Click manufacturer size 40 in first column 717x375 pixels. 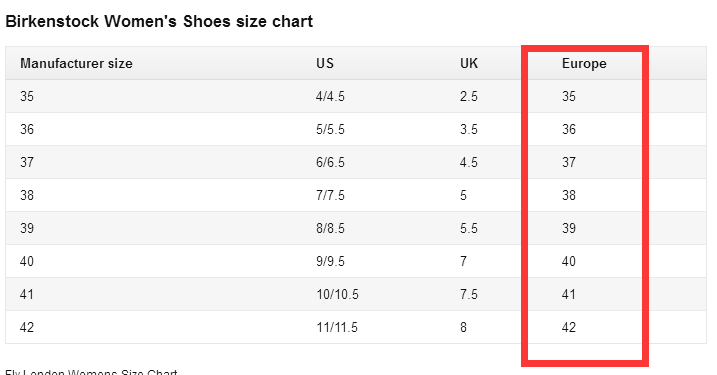click(x=27, y=261)
